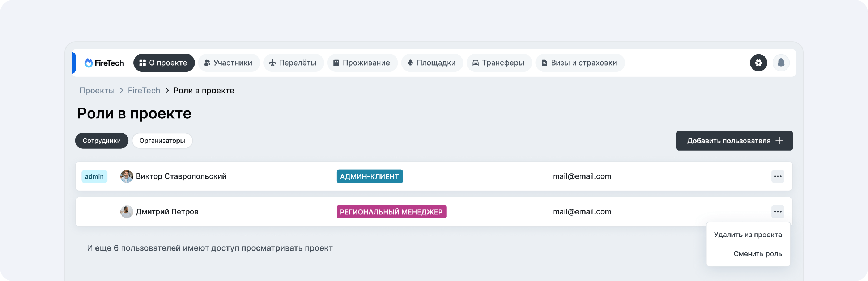
Task: Select the О проекте tab
Action: [x=164, y=63]
